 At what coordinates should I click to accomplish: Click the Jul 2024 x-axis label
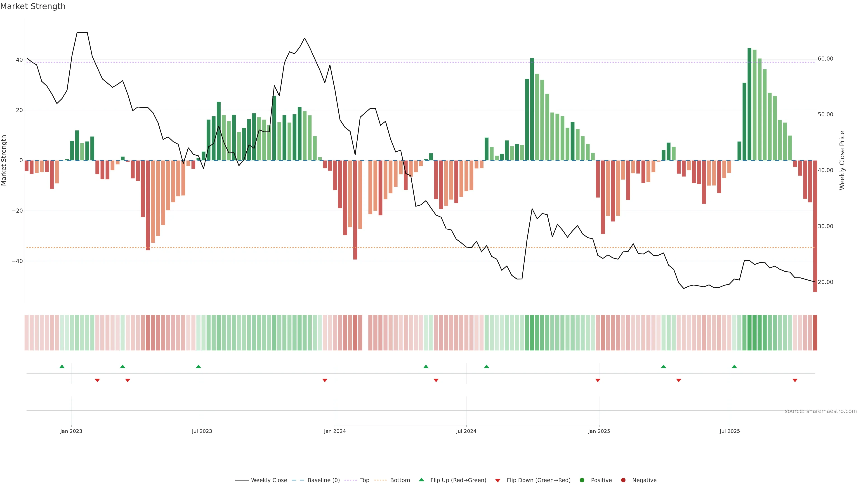466,431
